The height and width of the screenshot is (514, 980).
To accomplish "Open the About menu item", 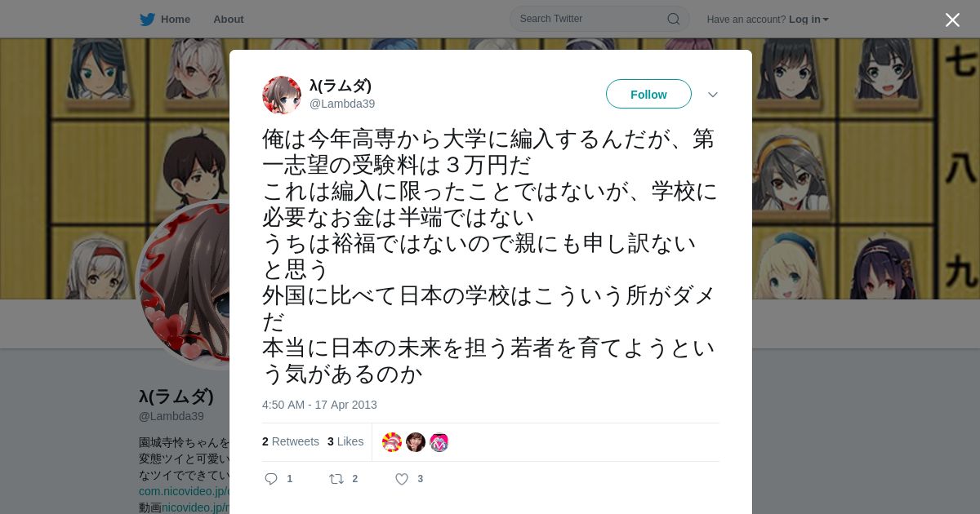I will [x=229, y=20].
